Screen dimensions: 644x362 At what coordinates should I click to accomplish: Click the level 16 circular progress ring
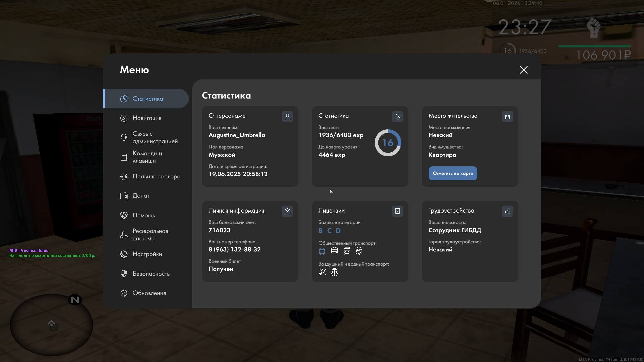388,143
